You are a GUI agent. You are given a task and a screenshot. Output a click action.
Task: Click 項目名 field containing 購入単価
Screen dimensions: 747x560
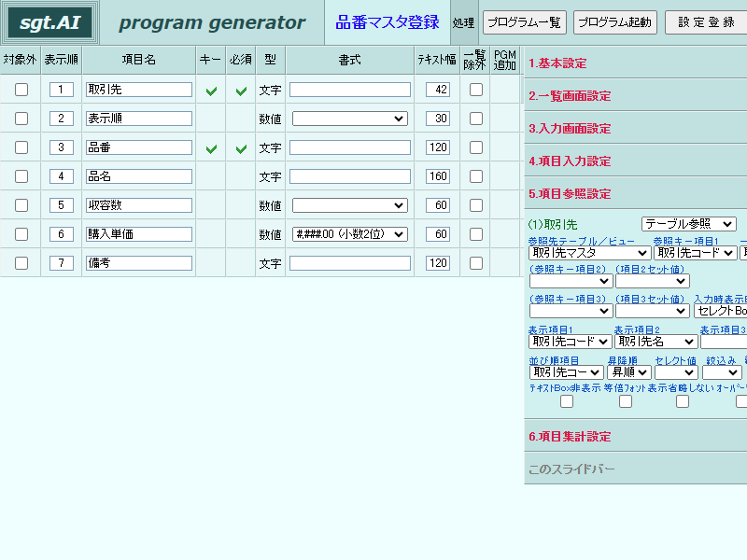pos(139,234)
